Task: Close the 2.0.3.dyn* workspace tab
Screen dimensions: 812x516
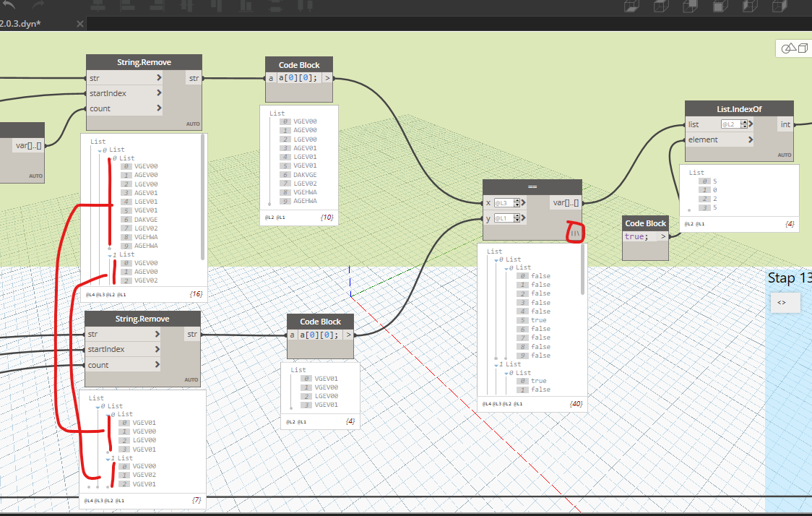Action: pos(79,24)
